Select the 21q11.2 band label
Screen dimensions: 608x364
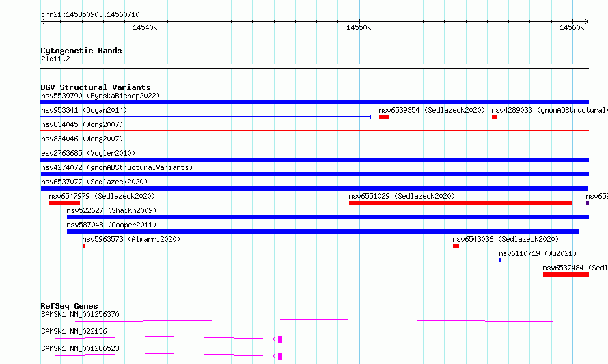[55, 59]
